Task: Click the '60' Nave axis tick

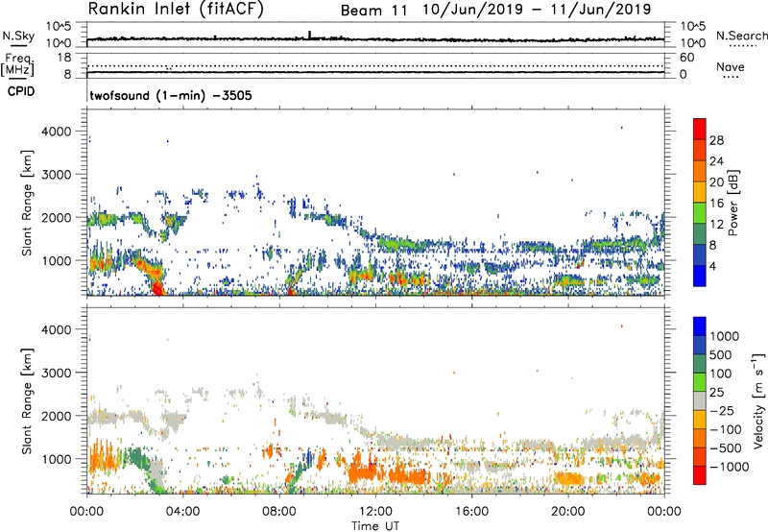Action: coord(686,58)
